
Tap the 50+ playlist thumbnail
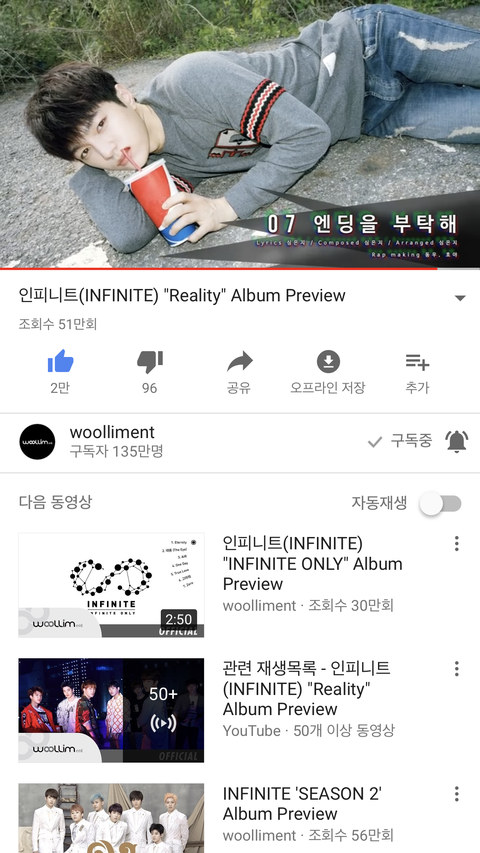tap(112, 710)
